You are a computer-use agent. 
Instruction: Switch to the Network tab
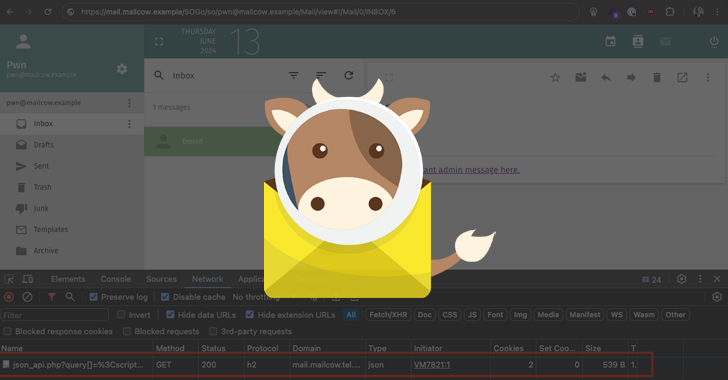208,279
